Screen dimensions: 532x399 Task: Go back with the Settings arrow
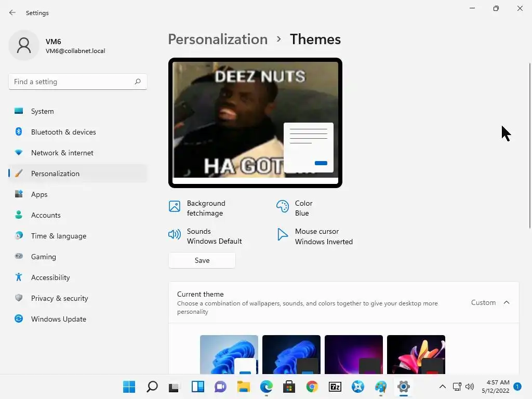tap(12, 12)
